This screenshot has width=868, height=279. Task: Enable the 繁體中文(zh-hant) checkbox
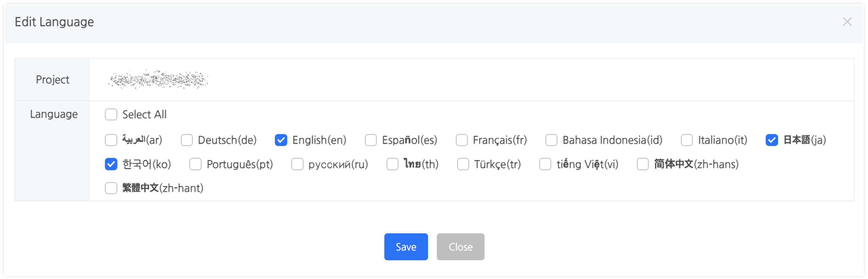pos(111,188)
